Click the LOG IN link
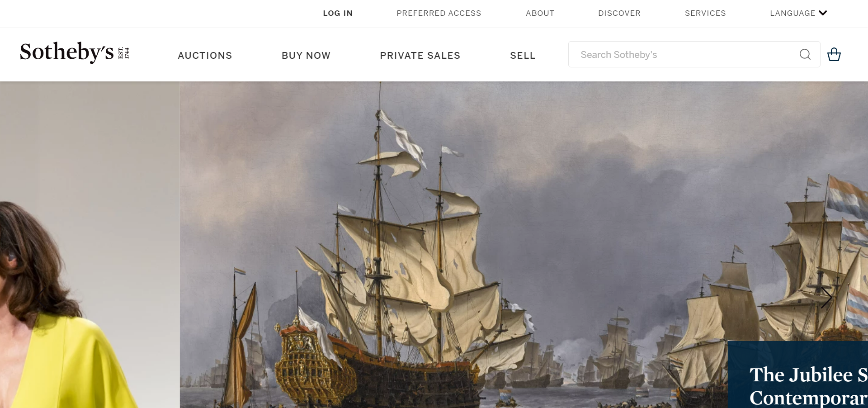This screenshot has width=868, height=408. 338,13
